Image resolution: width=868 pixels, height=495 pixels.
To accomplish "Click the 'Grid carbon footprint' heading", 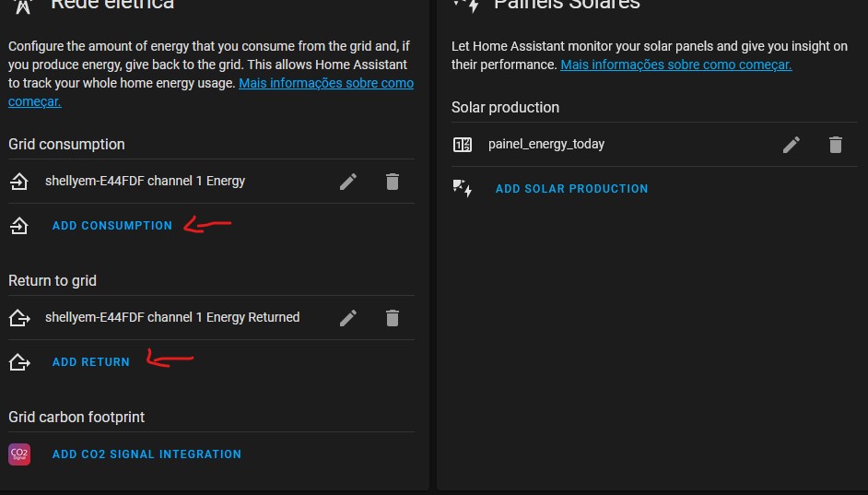I will 76,417.
